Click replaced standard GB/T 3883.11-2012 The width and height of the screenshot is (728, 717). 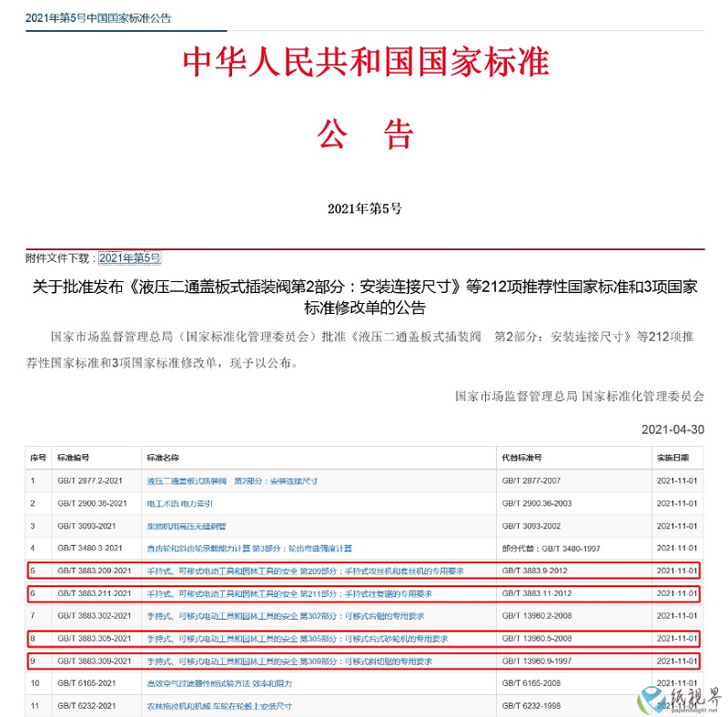coord(537,593)
